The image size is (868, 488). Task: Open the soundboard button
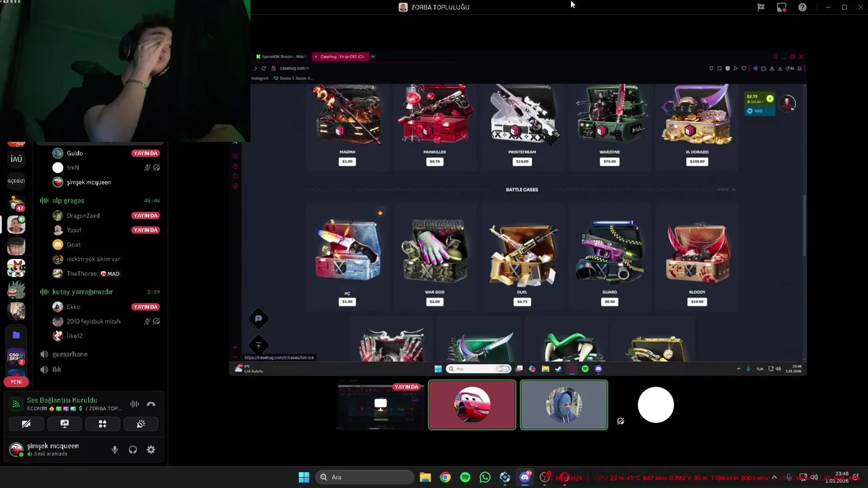click(x=141, y=424)
